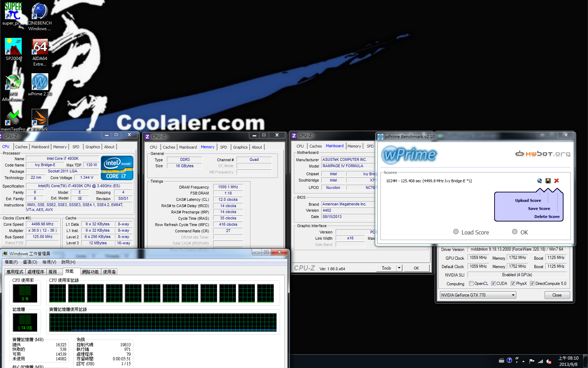Switch to 使用者 tab in Task Manager
The height and width of the screenshot is (368, 588).
110,272
